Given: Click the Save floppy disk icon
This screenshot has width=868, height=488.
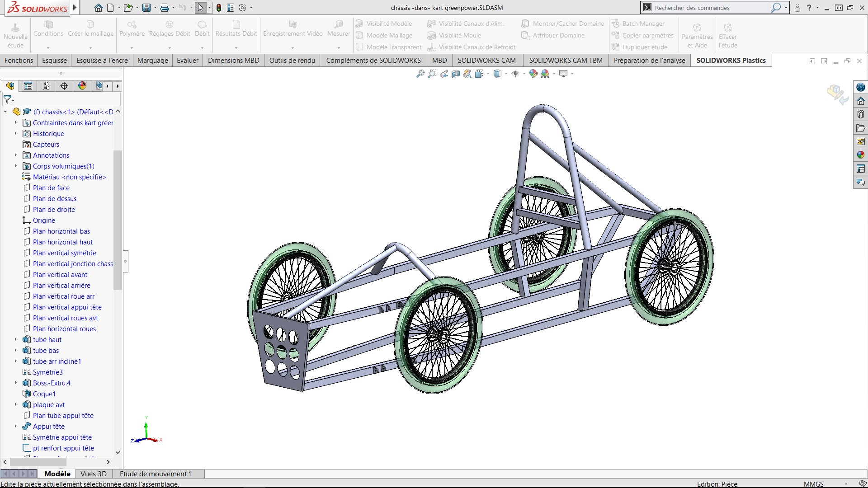Looking at the screenshot, I should pyautogui.click(x=146, y=8).
